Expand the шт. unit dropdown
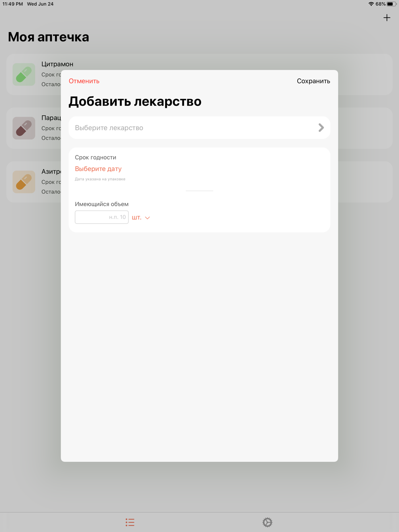The image size is (399, 532). pyautogui.click(x=141, y=217)
